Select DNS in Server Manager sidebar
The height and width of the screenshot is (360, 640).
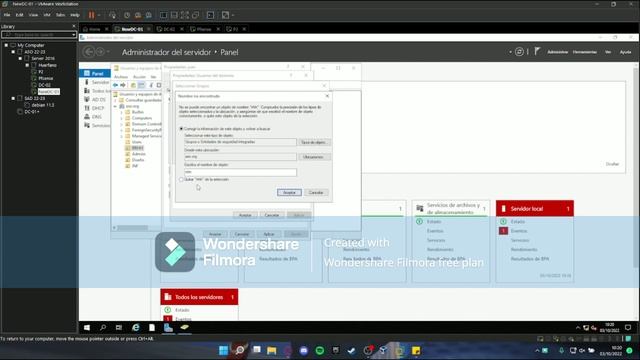(x=95, y=117)
